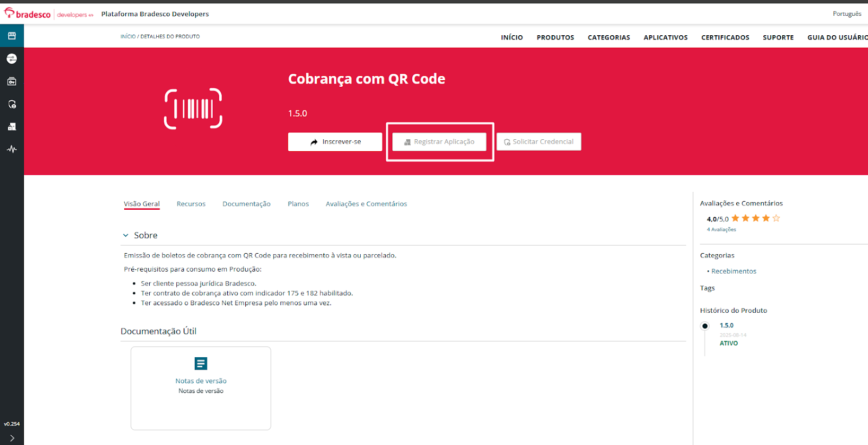Click the ATIVO status label
The height and width of the screenshot is (445, 868).
(729, 343)
